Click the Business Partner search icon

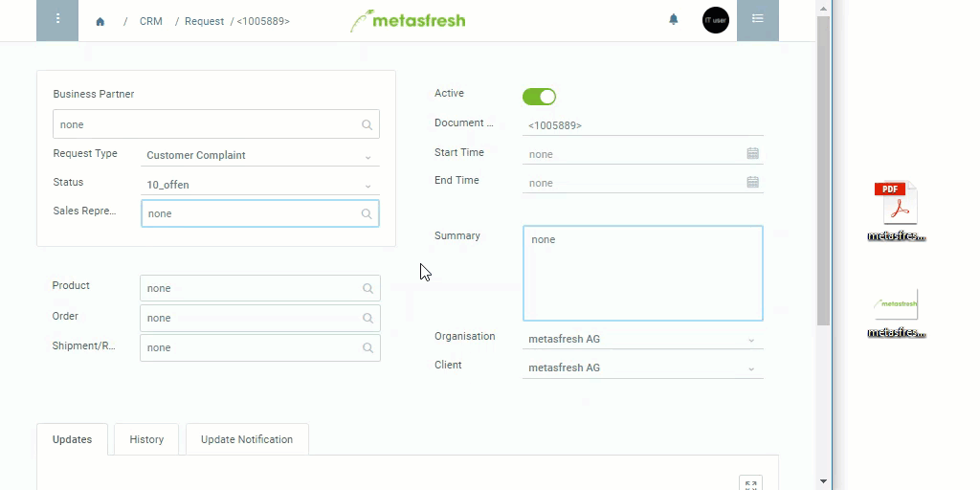coord(367,124)
